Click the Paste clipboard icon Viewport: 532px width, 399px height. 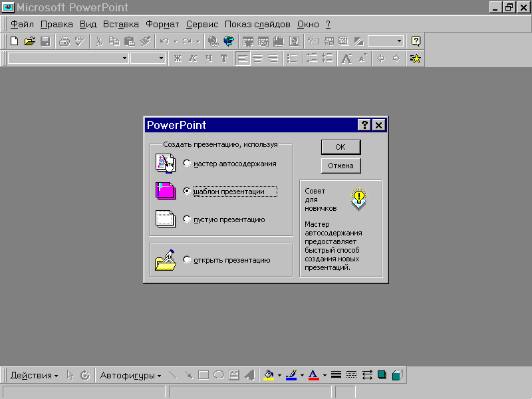coord(130,41)
